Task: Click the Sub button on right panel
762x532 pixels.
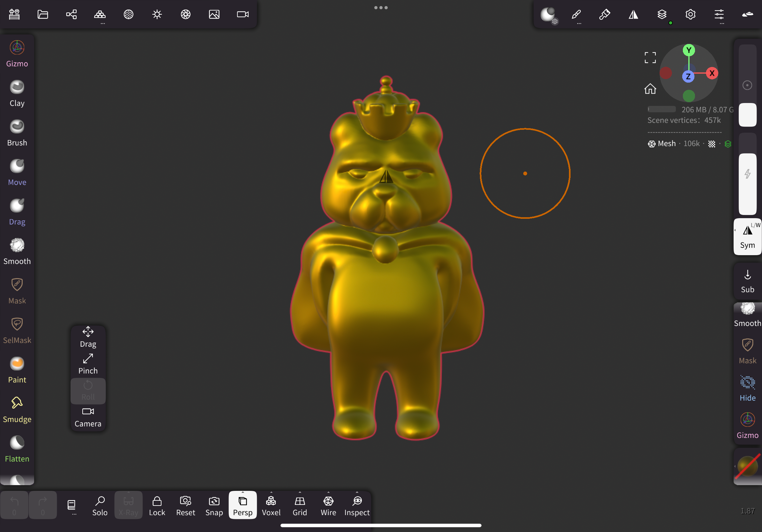Action: (747, 281)
